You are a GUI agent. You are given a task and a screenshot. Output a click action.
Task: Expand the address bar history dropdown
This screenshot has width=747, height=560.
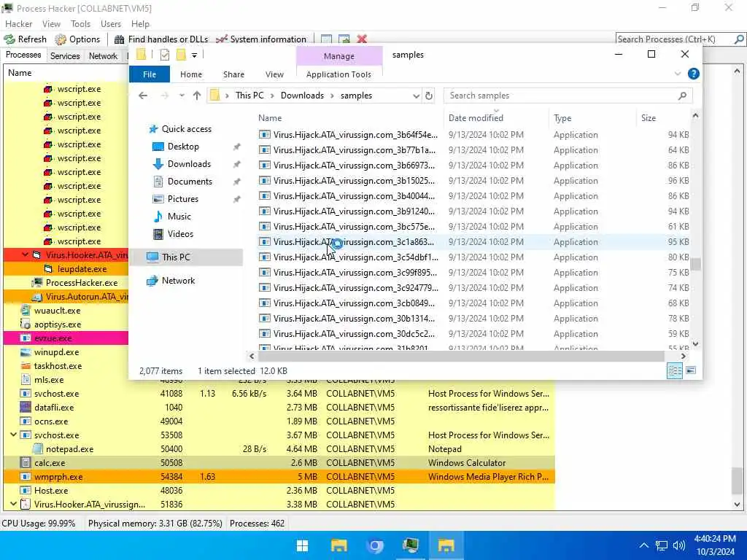tap(416, 96)
